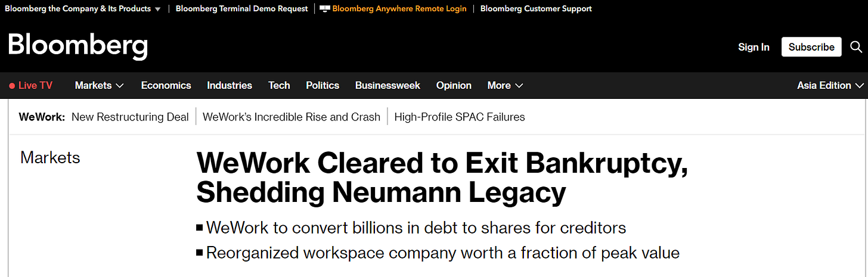Open the Industries section
Screen dimensions: 868x277
point(230,85)
